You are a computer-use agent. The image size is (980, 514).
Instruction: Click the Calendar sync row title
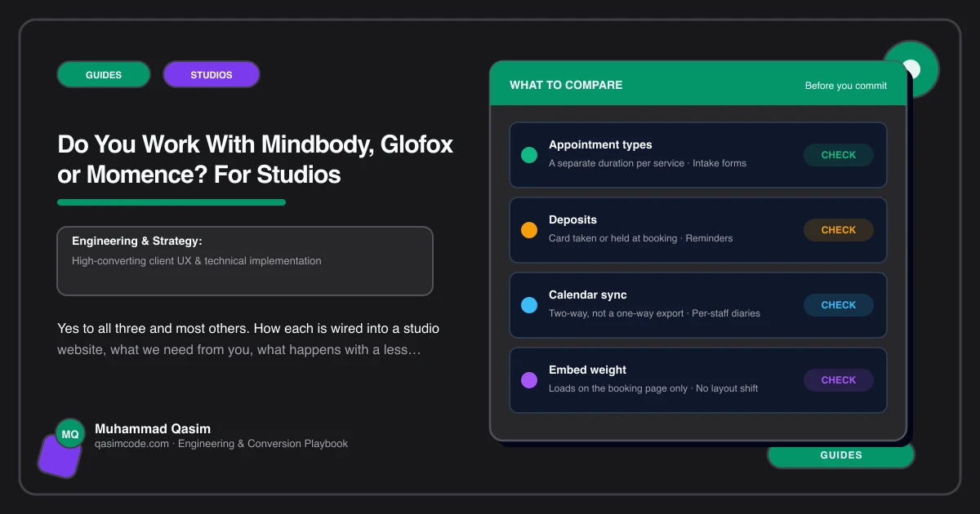(x=588, y=295)
